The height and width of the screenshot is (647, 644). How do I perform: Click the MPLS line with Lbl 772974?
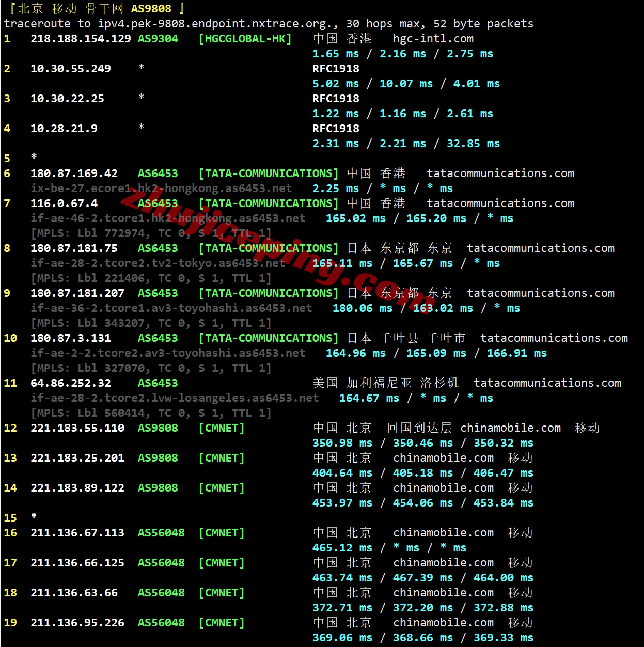[151, 233]
